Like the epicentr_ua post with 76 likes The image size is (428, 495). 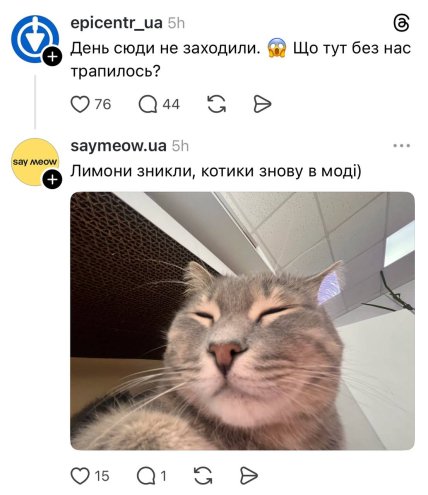(80, 104)
